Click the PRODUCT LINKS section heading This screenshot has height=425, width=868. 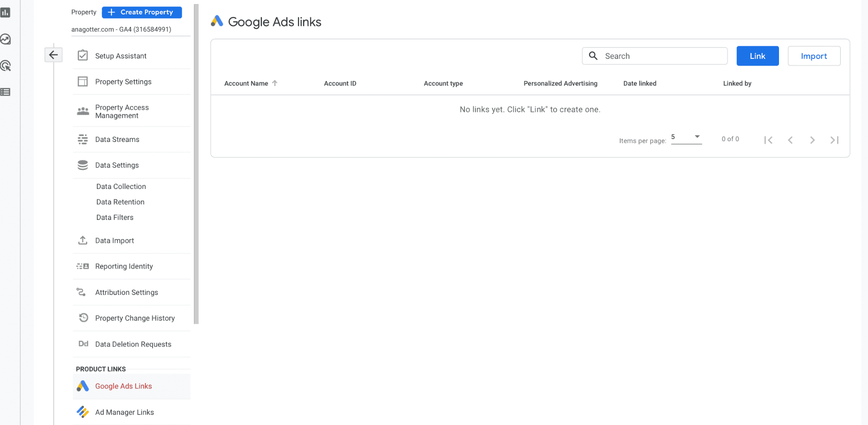point(101,369)
